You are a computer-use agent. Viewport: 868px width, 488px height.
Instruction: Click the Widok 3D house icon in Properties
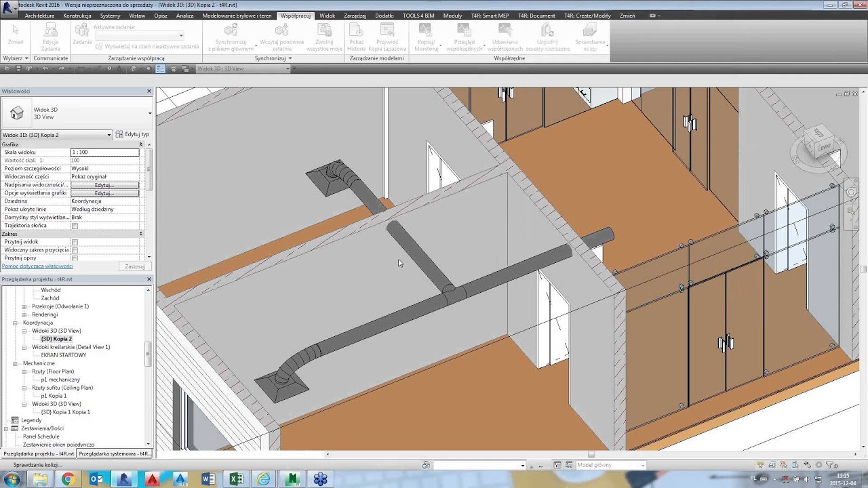point(17,113)
